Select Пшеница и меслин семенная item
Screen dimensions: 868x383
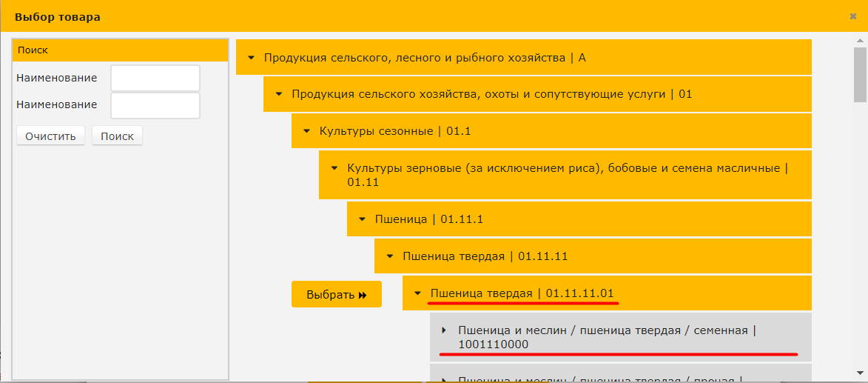607,337
